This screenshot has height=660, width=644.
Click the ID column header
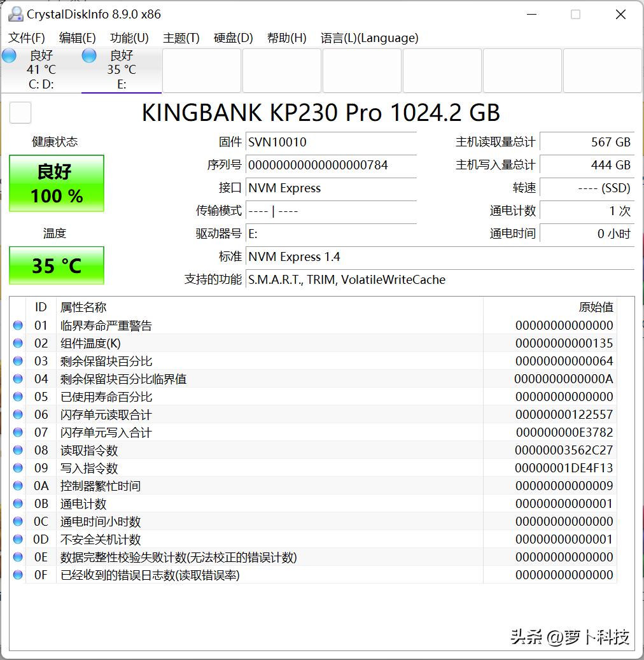coord(41,307)
